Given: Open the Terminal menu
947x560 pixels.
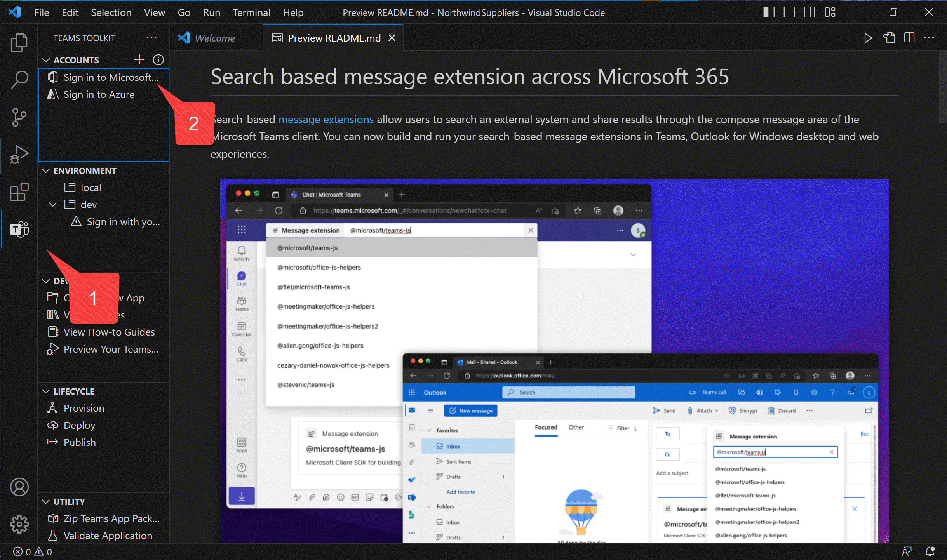Looking at the screenshot, I should (251, 12).
